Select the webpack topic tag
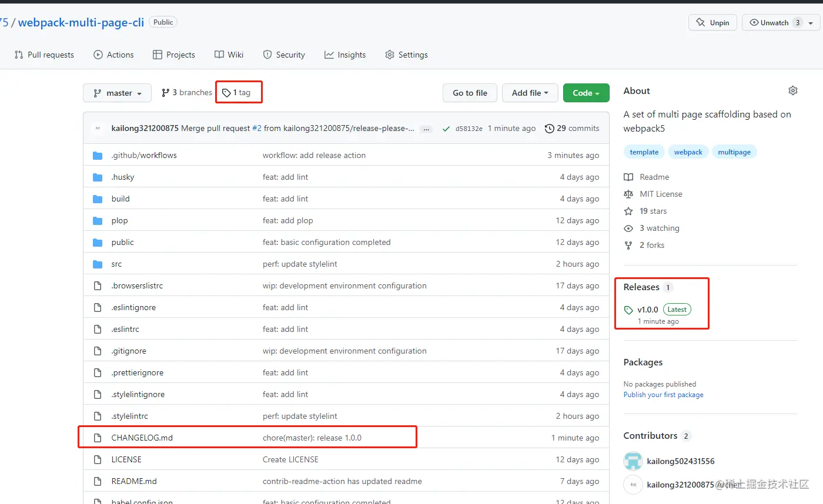823x504 pixels. click(x=688, y=152)
